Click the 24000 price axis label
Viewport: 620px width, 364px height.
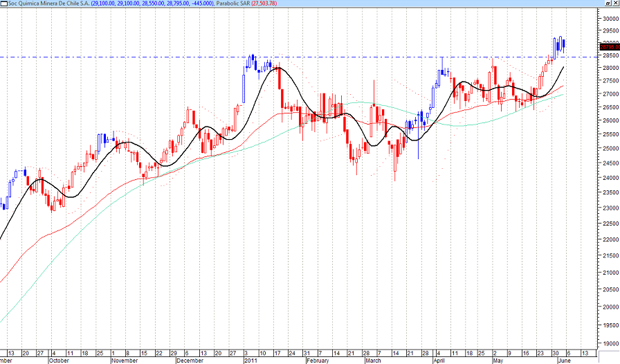coord(611,178)
